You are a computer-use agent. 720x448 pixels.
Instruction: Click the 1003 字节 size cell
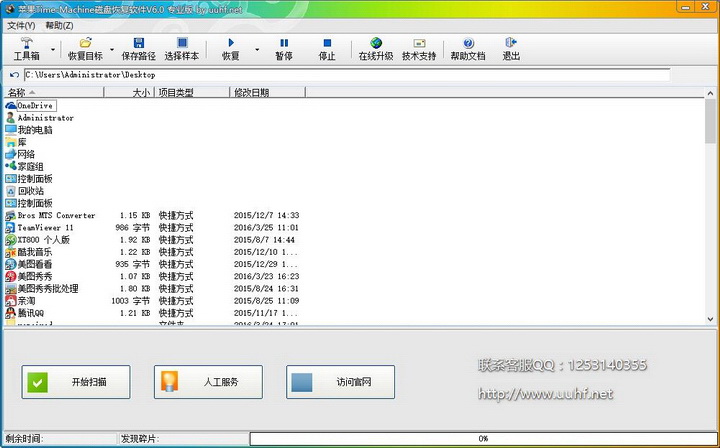[131, 301]
